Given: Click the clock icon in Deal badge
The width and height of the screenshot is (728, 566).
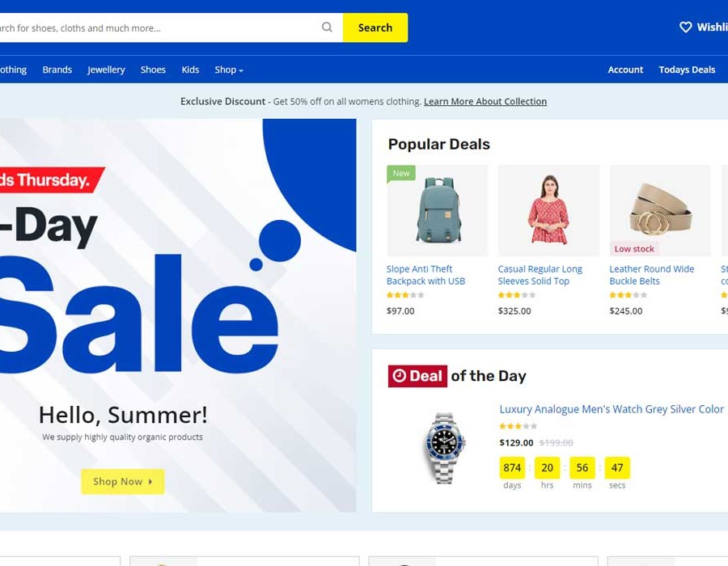Looking at the screenshot, I should tap(400, 376).
